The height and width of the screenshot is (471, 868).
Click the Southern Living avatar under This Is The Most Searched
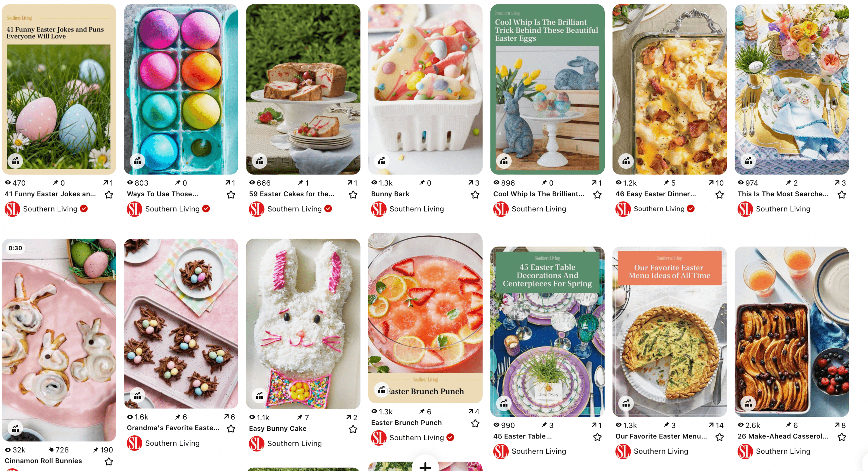point(745,209)
